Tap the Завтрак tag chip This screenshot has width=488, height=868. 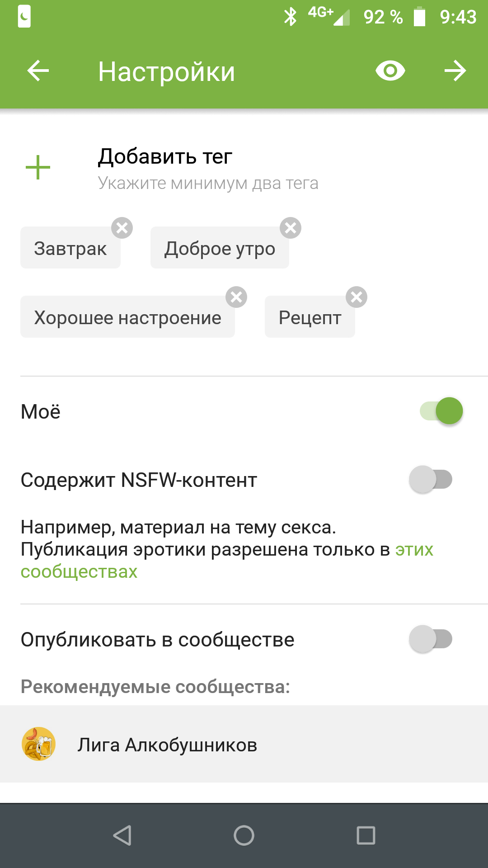tap(70, 248)
